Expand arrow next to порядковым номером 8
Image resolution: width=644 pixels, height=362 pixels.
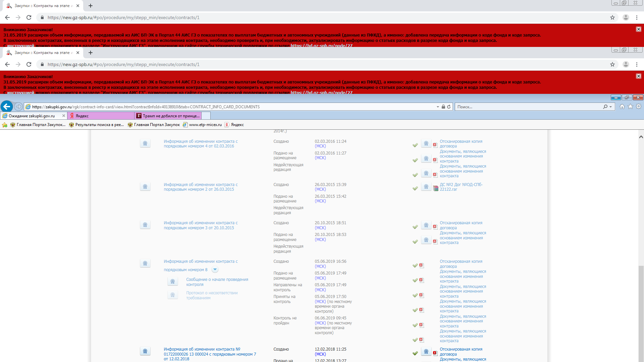coord(215,270)
